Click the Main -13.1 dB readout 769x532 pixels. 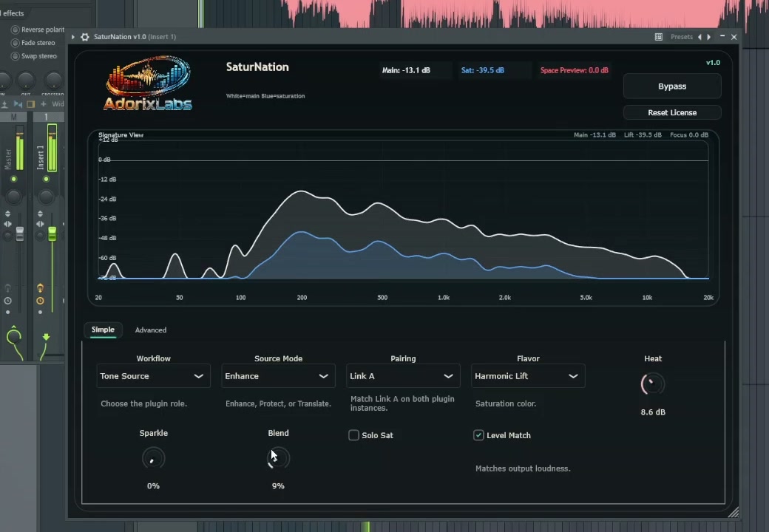(x=406, y=70)
